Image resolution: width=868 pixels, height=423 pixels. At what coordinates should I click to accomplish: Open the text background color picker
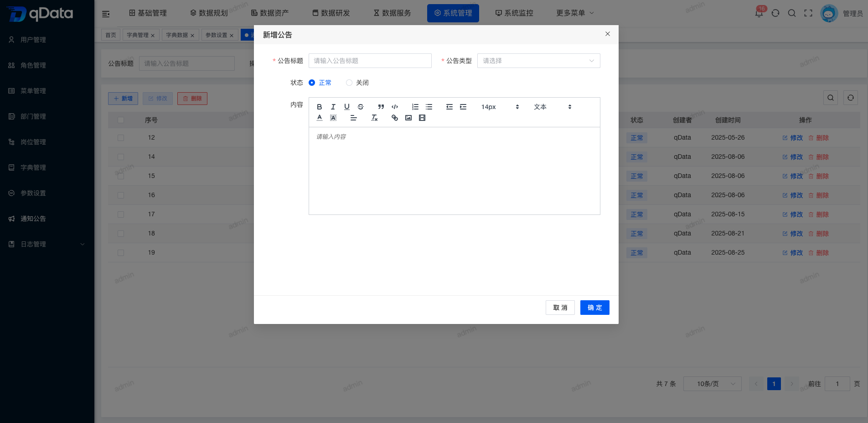pos(333,118)
